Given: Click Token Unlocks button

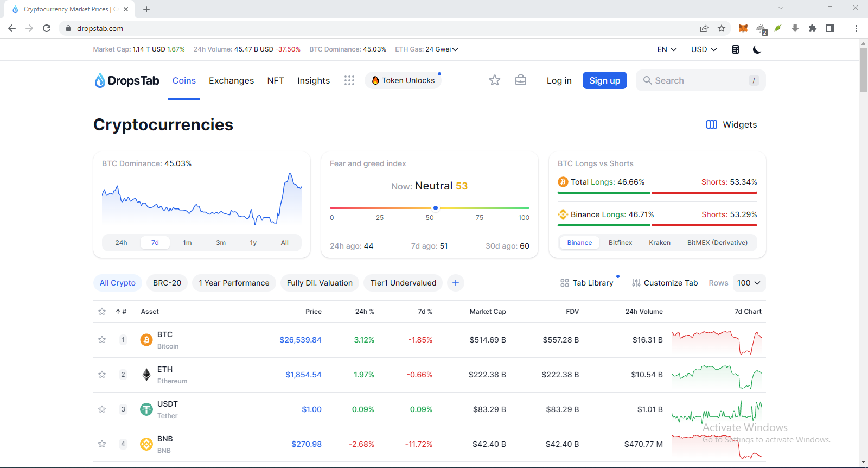Looking at the screenshot, I should click(403, 80).
